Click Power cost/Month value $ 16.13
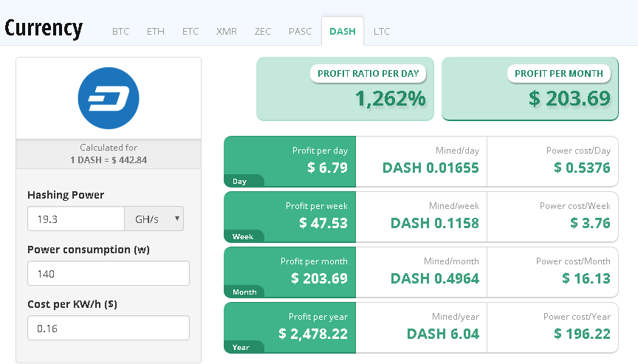638x364 pixels. (x=586, y=278)
